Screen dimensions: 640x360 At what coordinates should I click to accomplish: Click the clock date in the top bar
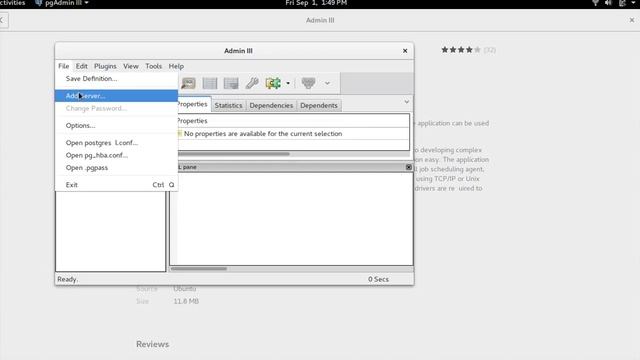(316, 3)
